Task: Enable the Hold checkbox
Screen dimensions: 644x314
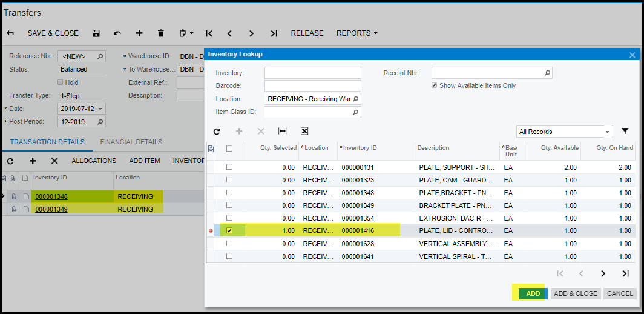Action: pyautogui.click(x=60, y=82)
